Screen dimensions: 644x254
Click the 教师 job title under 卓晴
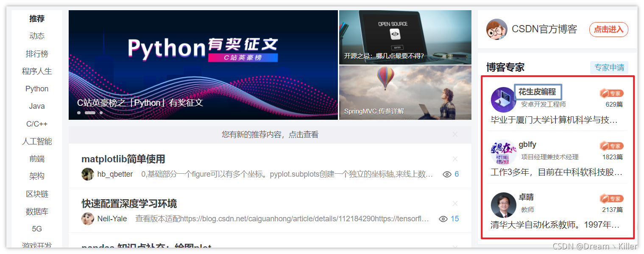[527, 209]
